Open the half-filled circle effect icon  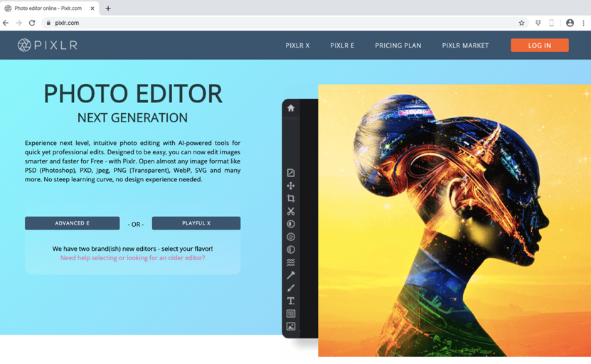tap(291, 250)
